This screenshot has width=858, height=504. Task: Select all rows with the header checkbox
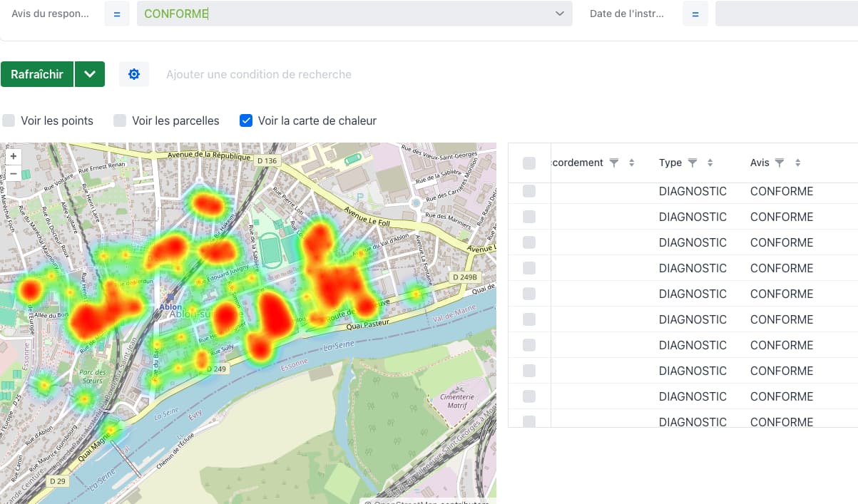pyautogui.click(x=528, y=163)
